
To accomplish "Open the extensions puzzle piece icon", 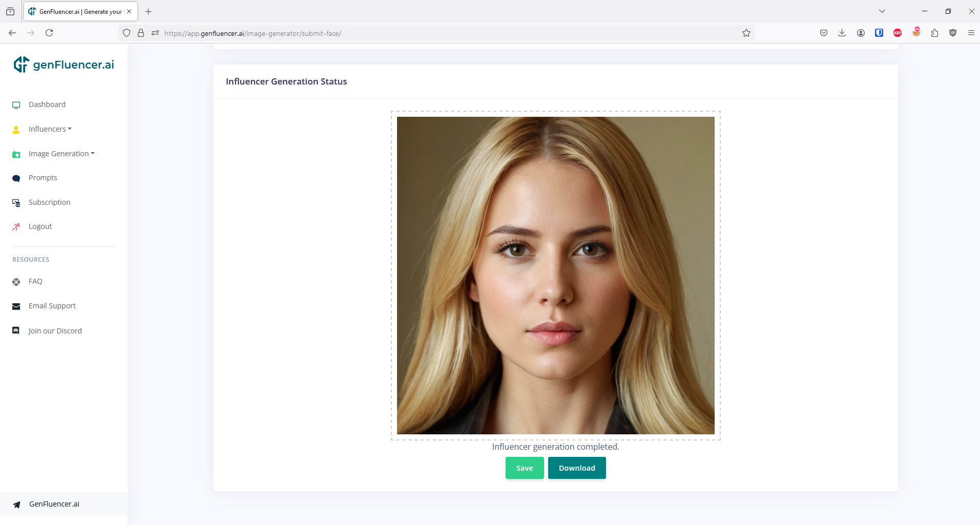I will click(x=934, y=33).
